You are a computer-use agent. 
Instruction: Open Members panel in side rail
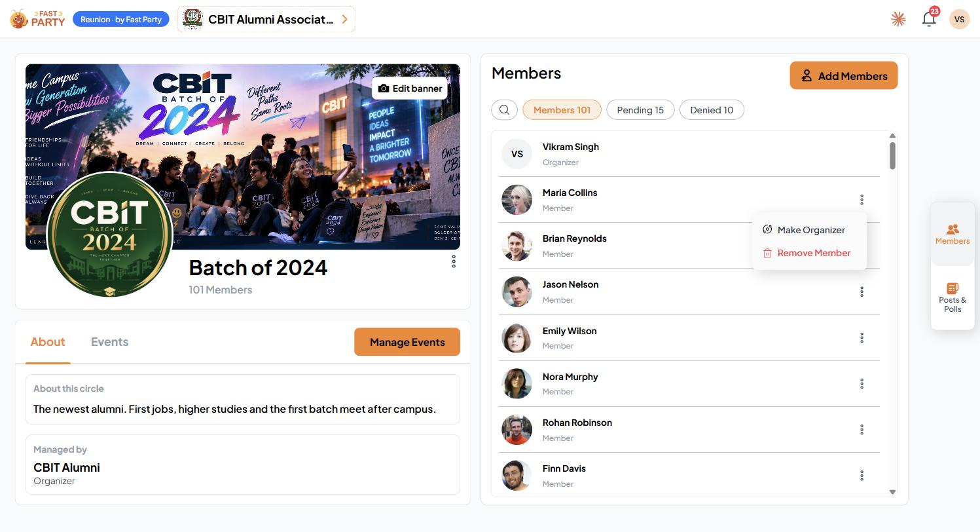pyautogui.click(x=953, y=234)
